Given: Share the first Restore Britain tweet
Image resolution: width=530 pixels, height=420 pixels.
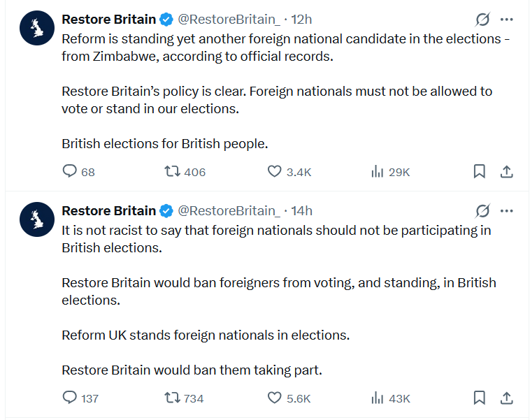Looking at the screenshot, I should pyautogui.click(x=508, y=171).
